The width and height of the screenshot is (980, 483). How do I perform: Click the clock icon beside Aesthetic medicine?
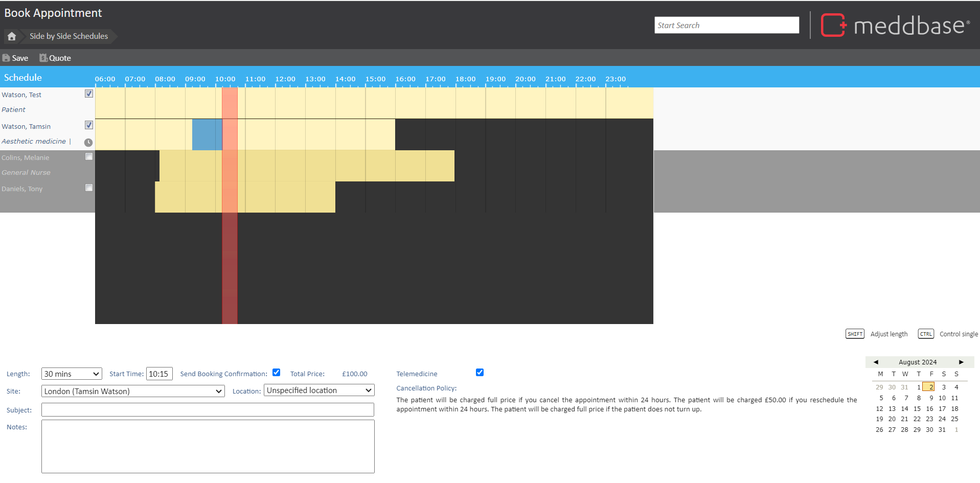click(x=88, y=143)
